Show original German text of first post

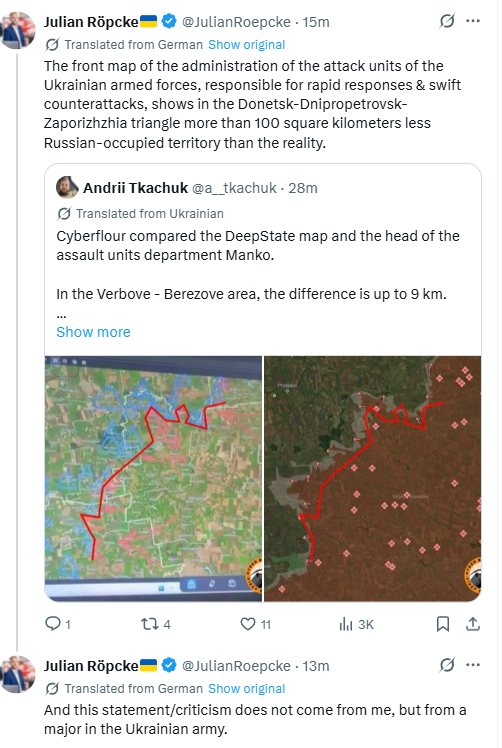(x=247, y=44)
